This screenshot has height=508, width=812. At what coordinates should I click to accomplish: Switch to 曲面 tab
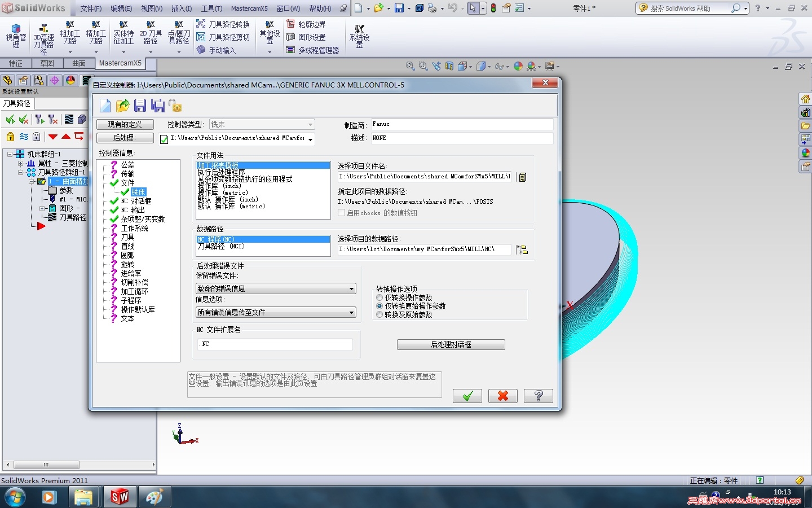pos(79,63)
